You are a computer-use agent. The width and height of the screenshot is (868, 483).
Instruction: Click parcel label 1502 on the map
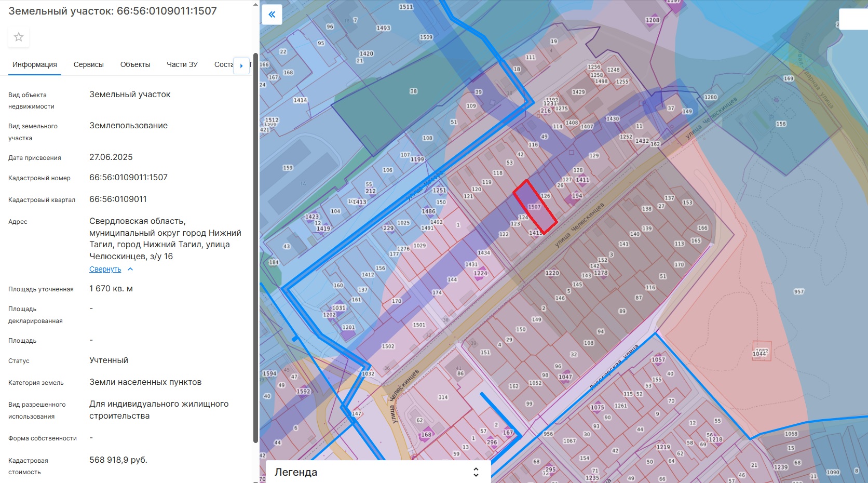pyautogui.click(x=388, y=346)
